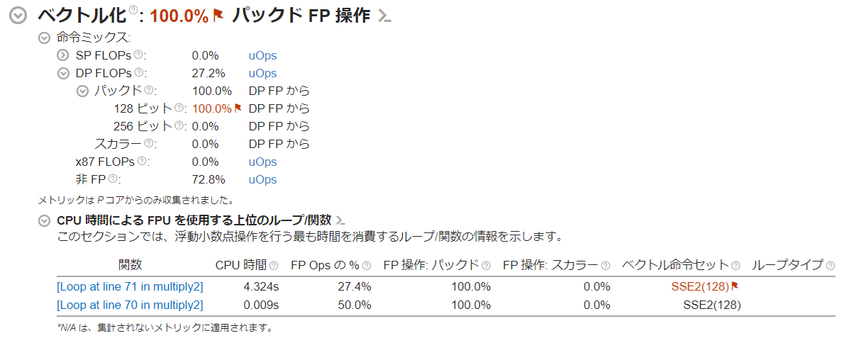
Task: Collapse the CPU 時間による FPU section
Action: point(44,221)
